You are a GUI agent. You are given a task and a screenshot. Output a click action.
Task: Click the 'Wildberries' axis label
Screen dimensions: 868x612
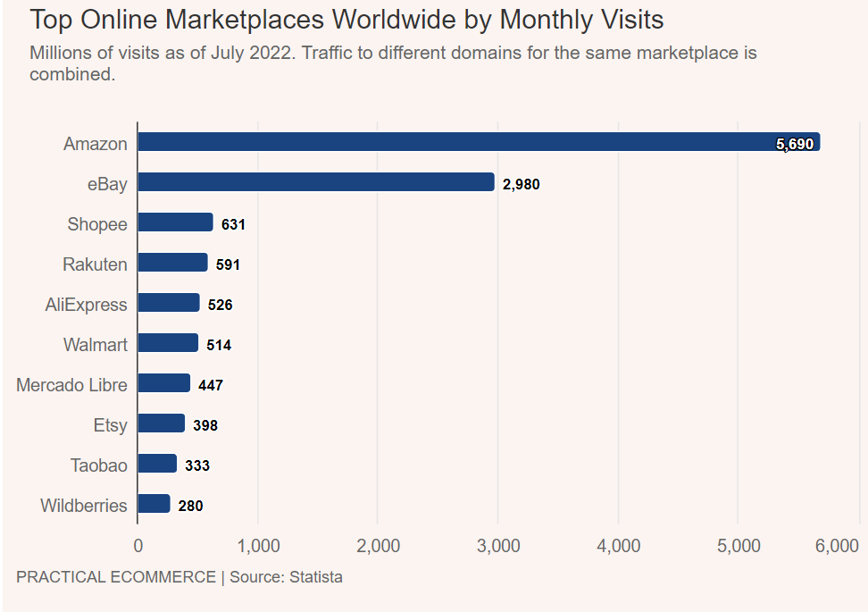(84, 506)
